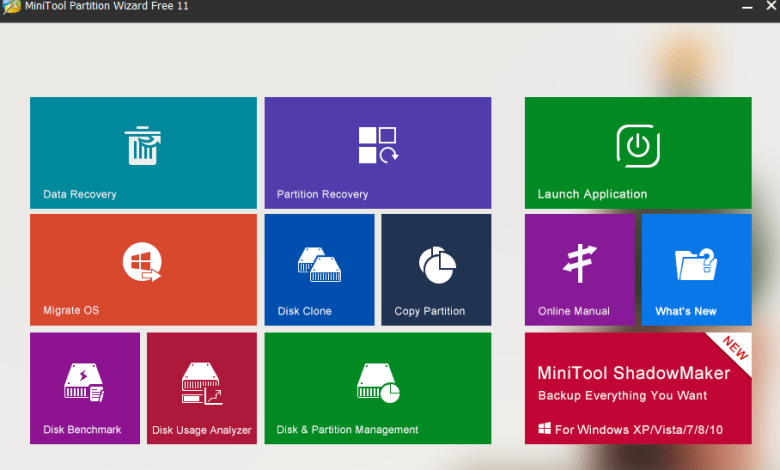Open the Disk & Partition Management tile
This screenshot has height=470, width=780.
378,388
